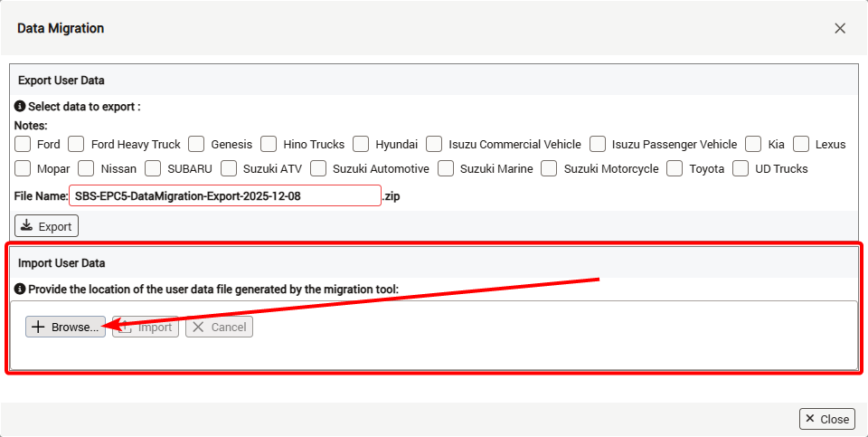The height and width of the screenshot is (437, 868).
Task: Tick the Mopar checkbox
Action: tap(24, 168)
